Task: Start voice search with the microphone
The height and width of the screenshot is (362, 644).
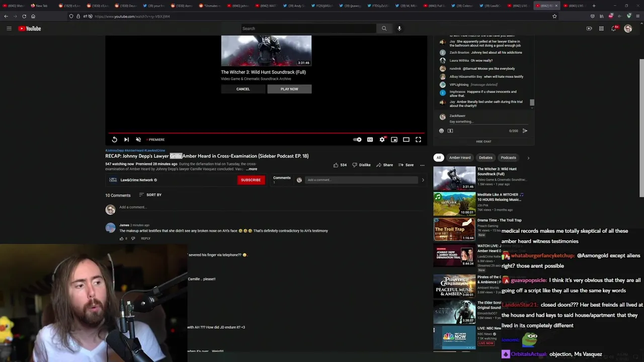Action: coord(399,29)
